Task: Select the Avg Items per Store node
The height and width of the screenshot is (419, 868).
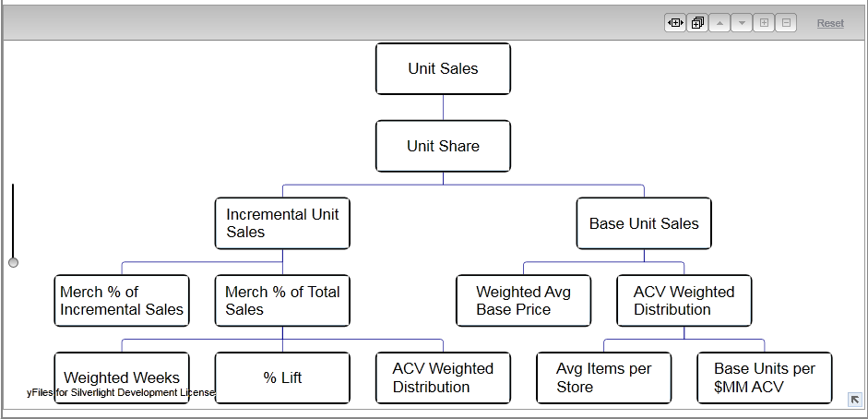Action: pos(603,377)
